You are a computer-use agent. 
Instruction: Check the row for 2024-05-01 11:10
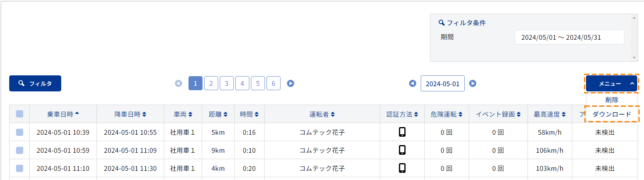point(20,168)
